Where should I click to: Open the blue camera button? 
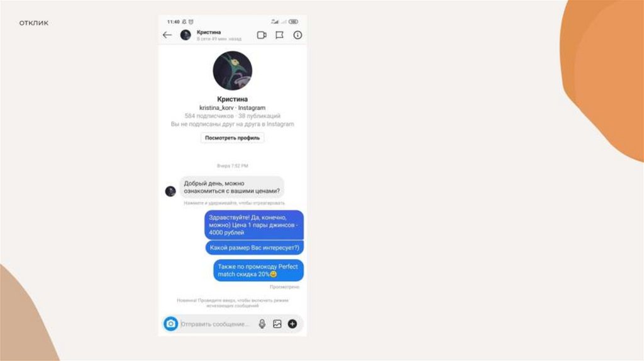click(171, 324)
